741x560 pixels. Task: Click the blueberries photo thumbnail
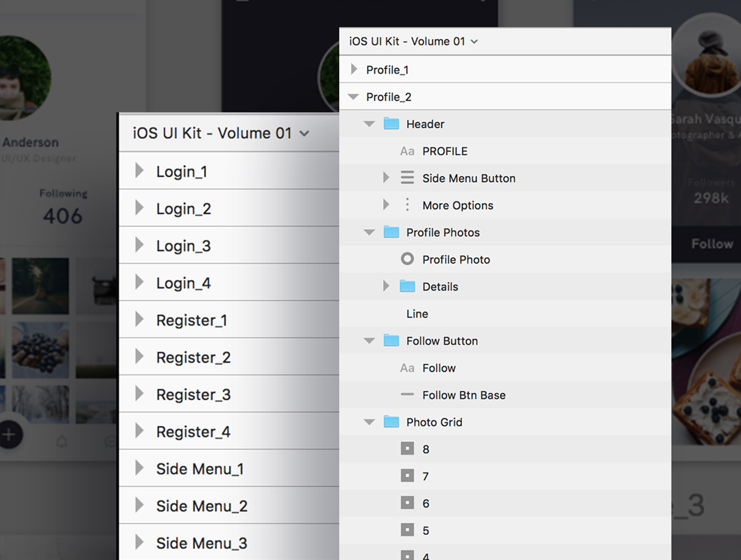[41, 350]
